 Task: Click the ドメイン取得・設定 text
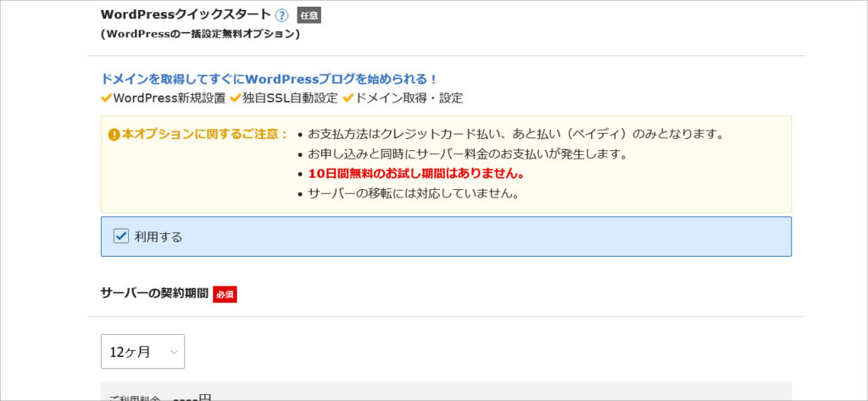[408, 98]
